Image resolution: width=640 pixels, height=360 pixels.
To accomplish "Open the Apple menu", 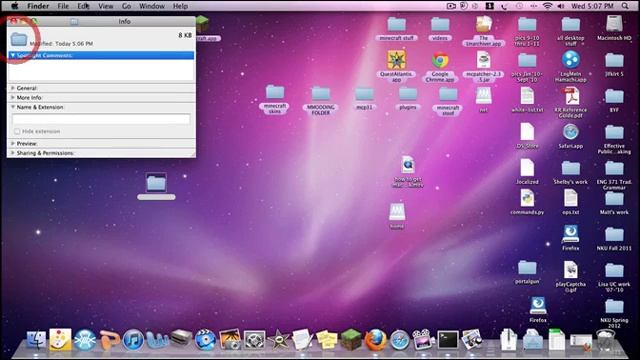I will pos(14,6).
